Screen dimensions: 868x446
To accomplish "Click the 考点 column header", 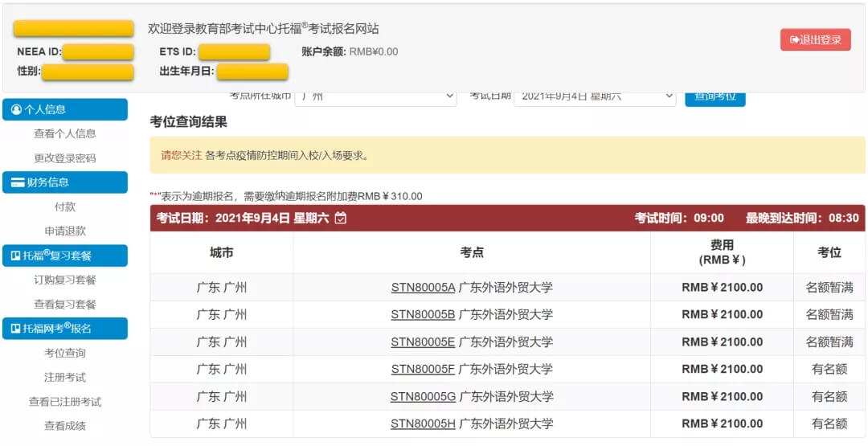I will tap(472, 253).
